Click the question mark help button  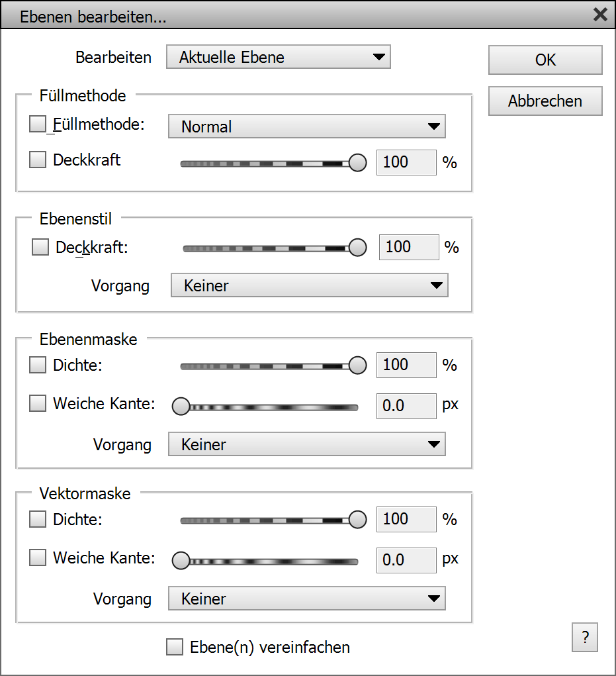(x=585, y=638)
